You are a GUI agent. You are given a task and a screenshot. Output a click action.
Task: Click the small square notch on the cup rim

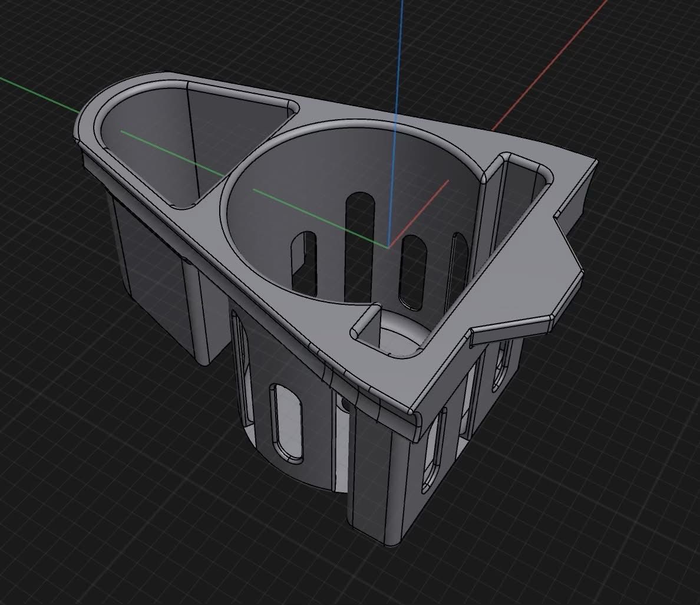click(x=377, y=333)
